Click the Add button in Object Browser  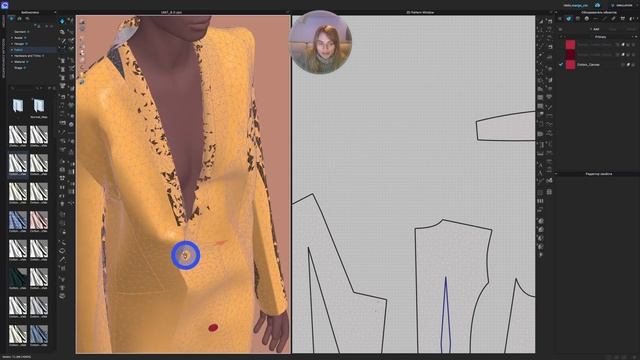click(595, 29)
